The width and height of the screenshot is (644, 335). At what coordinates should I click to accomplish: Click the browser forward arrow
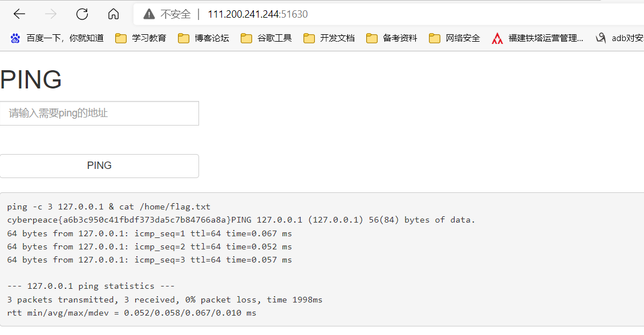tap(51, 14)
